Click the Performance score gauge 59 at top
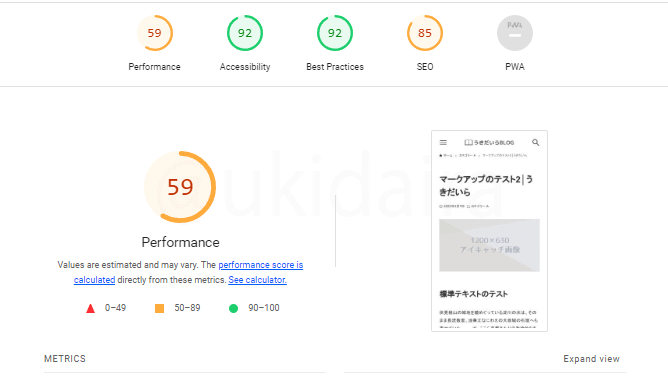Viewport: 668px width, 376px height. pos(155,33)
